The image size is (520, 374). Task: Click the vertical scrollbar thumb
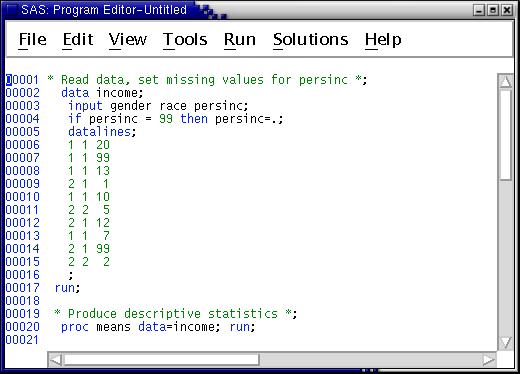pos(505,135)
